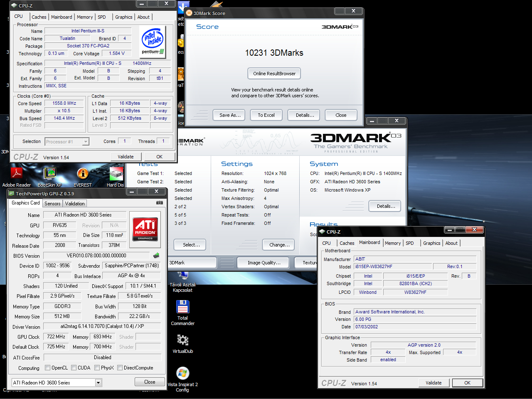Open Image Quality button in 3DMark
This screenshot has height=399, width=532.
pyautogui.click(x=264, y=263)
